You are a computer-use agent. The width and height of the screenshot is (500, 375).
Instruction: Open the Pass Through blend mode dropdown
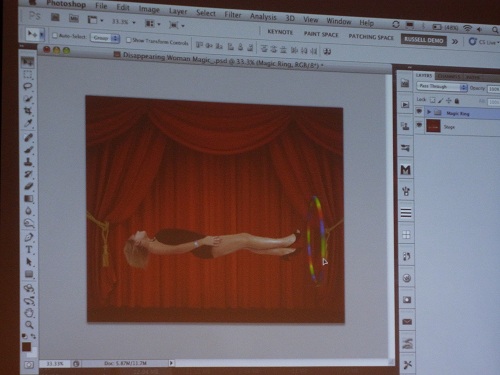pyautogui.click(x=442, y=87)
